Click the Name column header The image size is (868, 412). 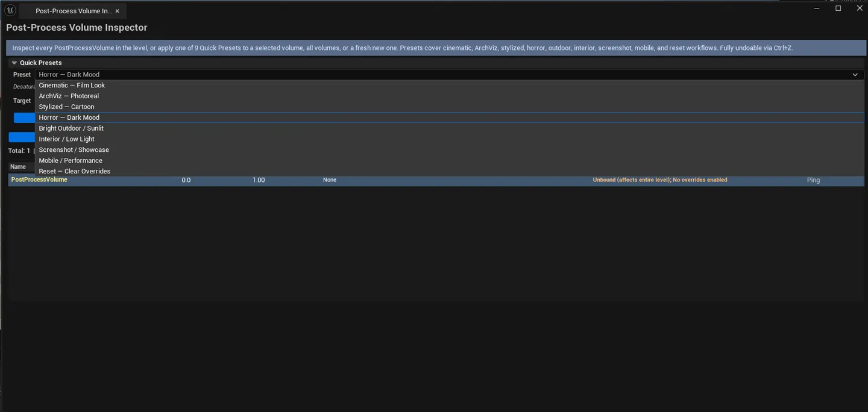tap(18, 167)
